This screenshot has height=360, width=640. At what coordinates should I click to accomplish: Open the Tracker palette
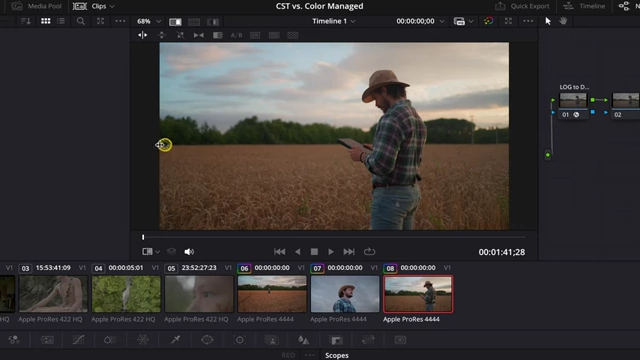tap(240, 340)
